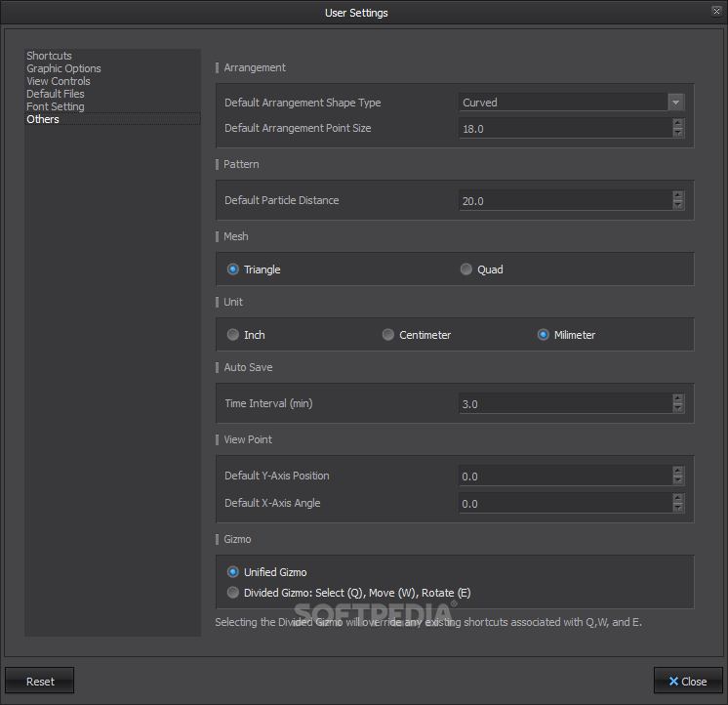Click the Default Arrangement Shape Type label
Image resolution: width=728 pixels, height=705 pixels.
(303, 103)
